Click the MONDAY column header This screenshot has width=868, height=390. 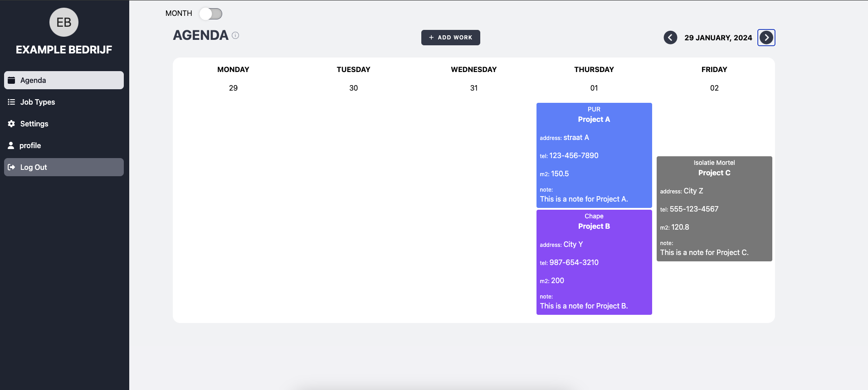pos(233,69)
